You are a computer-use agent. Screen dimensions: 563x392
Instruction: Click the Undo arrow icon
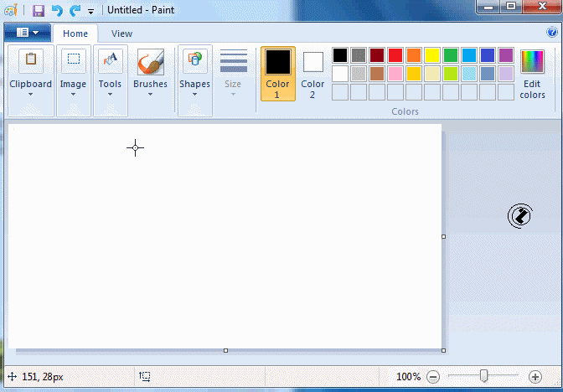click(57, 11)
